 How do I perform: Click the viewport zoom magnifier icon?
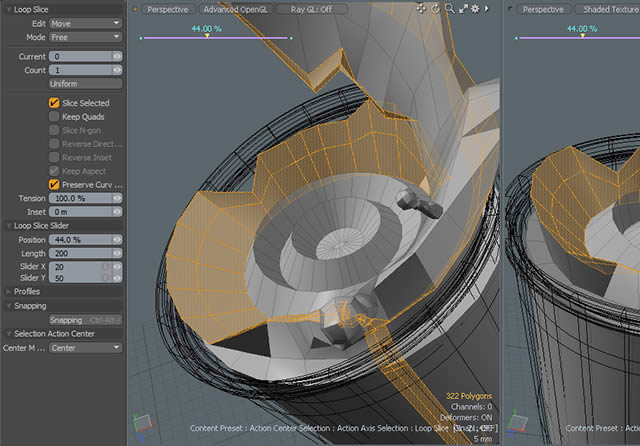pyautogui.click(x=449, y=9)
